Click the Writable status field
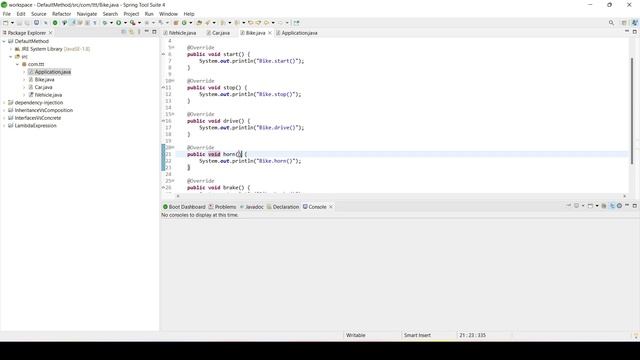 click(x=356, y=335)
